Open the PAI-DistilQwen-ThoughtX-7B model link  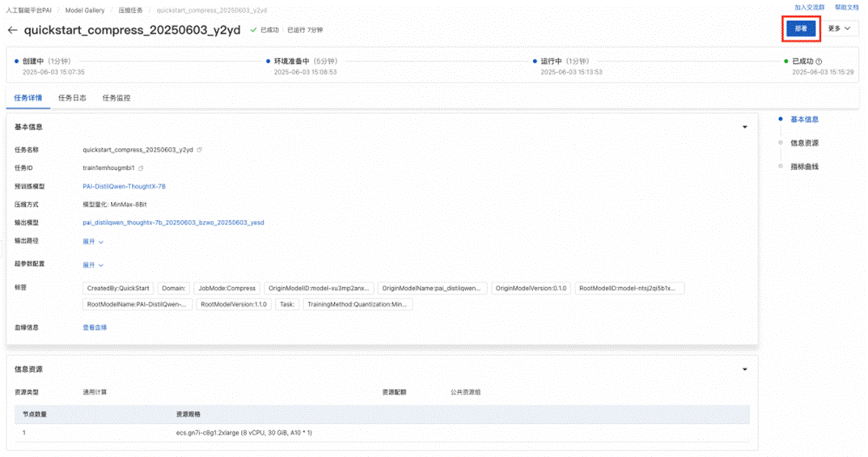(124, 187)
